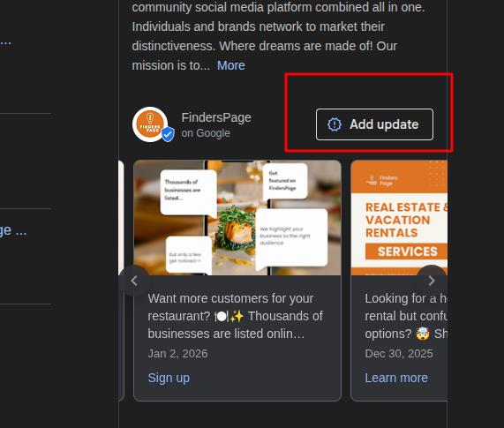The width and height of the screenshot is (504, 428).
Task: Click the partially visible previous post card
Action: click(x=121, y=281)
